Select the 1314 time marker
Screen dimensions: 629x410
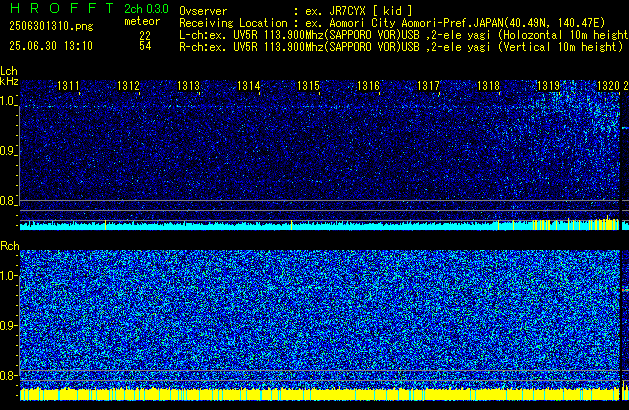(x=248, y=86)
